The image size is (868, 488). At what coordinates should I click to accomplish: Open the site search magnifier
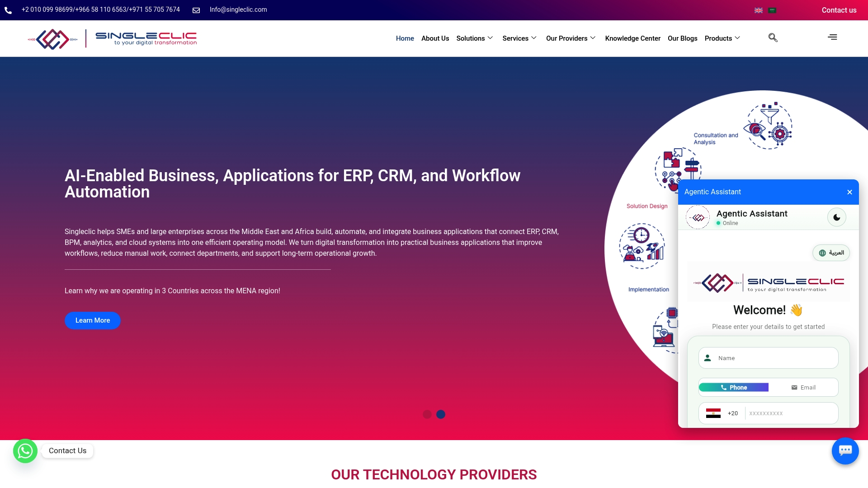[x=773, y=38]
